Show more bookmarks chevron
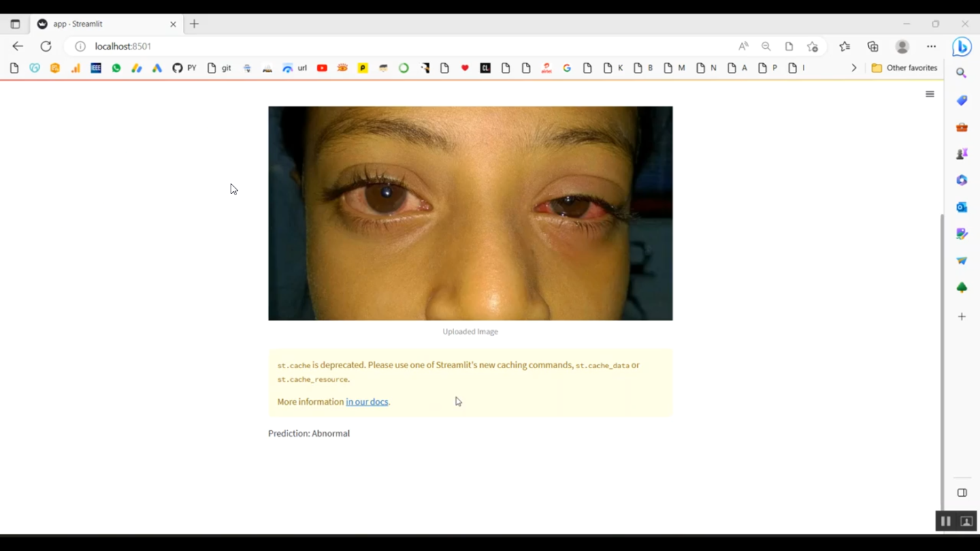This screenshot has width=980, height=551. coord(854,68)
